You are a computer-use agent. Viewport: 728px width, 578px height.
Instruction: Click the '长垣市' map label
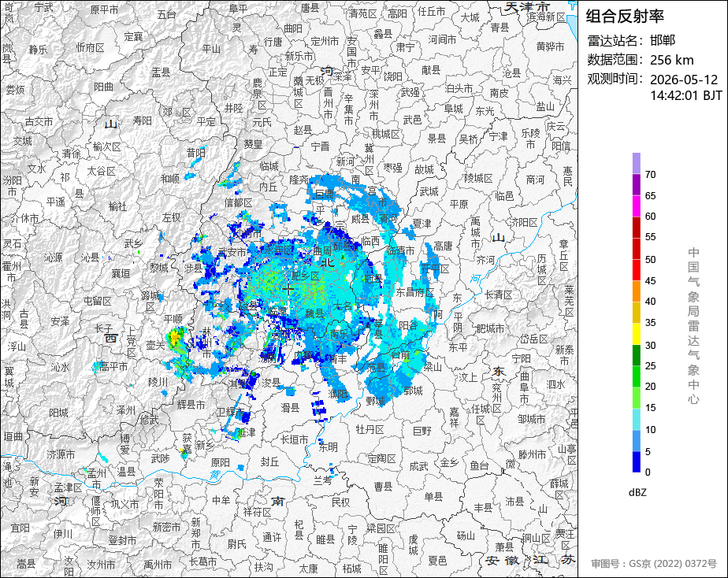295,439
